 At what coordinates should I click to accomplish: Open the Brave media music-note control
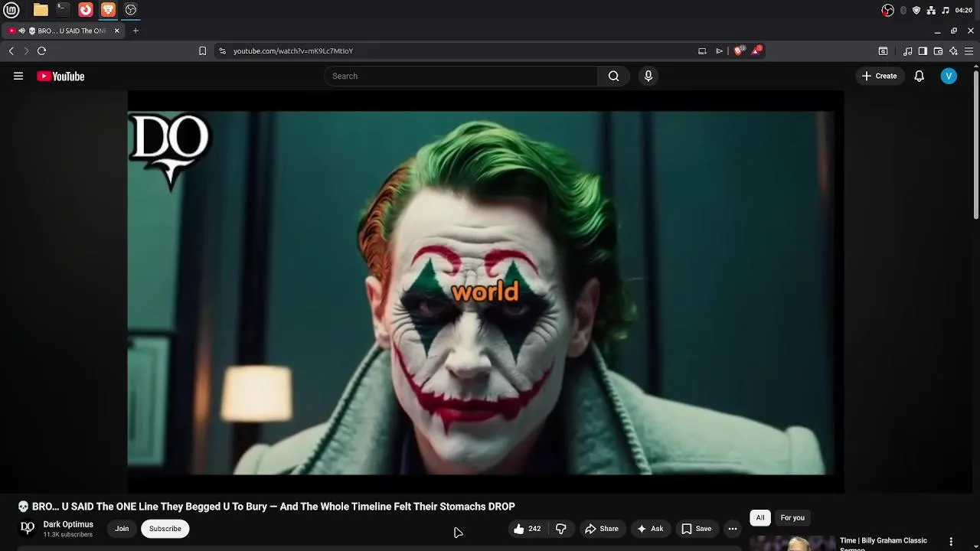point(907,51)
